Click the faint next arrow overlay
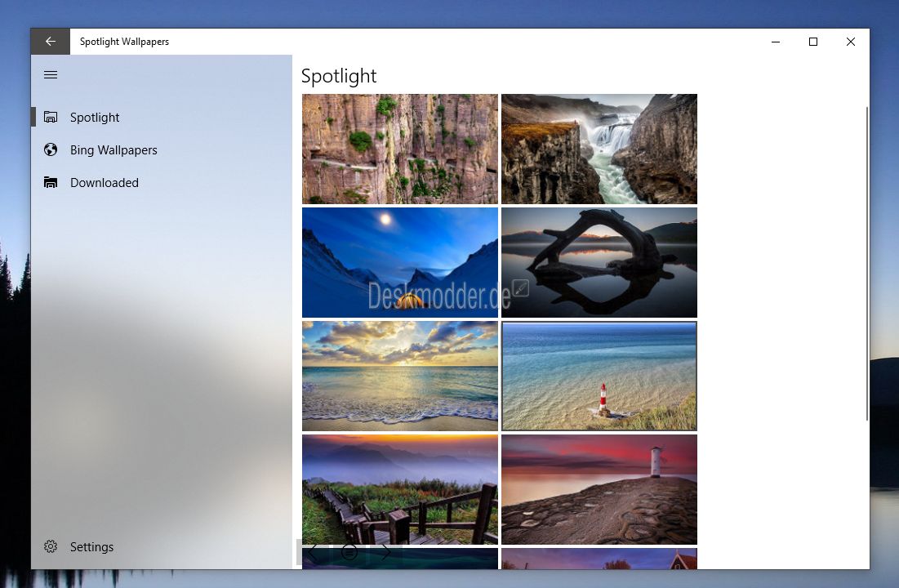Viewport: 899px width, 588px height. click(386, 552)
